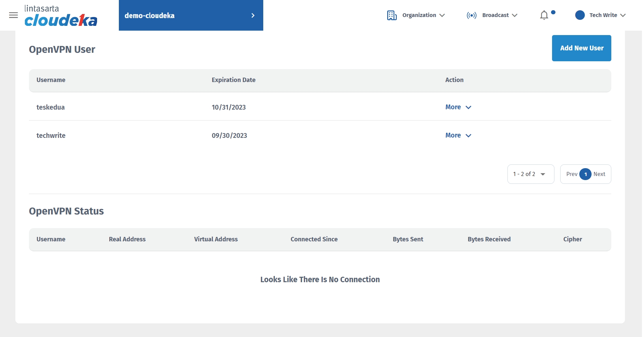Click Real Address column header
The height and width of the screenshot is (337, 644).
127,239
